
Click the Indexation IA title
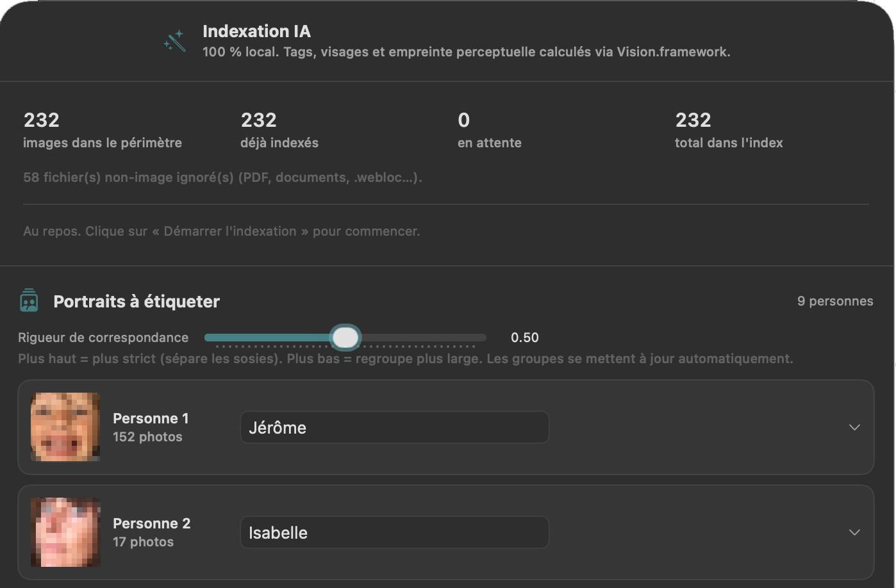click(256, 31)
